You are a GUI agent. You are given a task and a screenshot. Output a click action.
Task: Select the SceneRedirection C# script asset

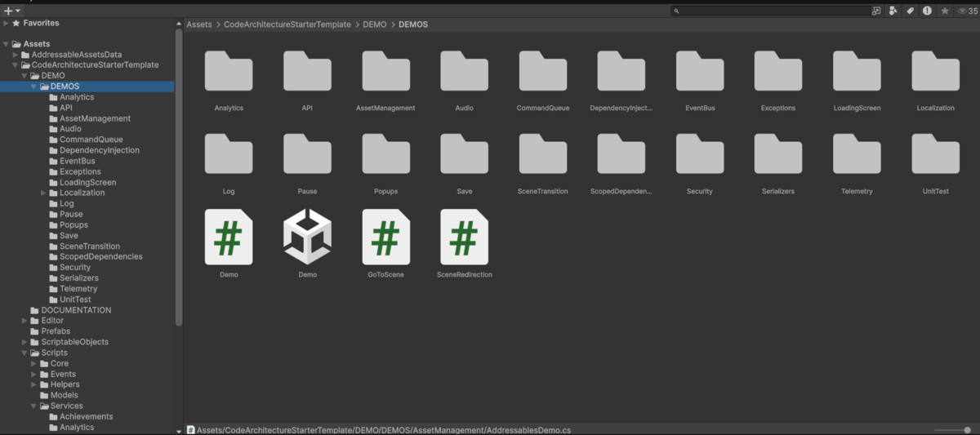point(464,237)
